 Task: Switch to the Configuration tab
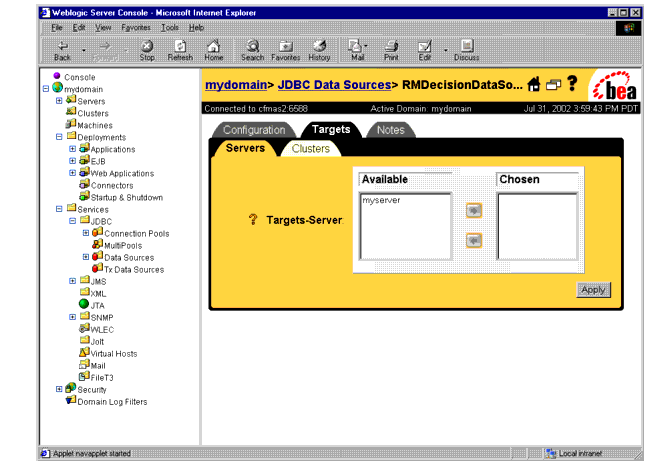254,130
